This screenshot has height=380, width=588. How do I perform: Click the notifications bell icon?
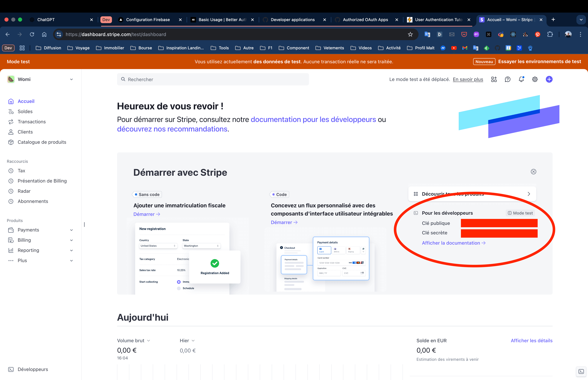pyautogui.click(x=521, y=79)
